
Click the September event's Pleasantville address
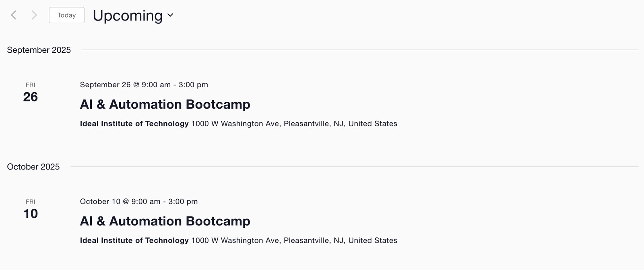point(294,124)
